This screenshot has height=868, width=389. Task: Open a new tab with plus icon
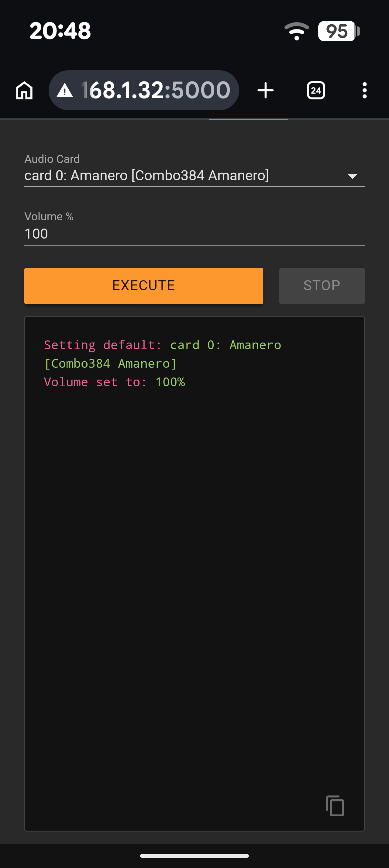tap(265, 90)
